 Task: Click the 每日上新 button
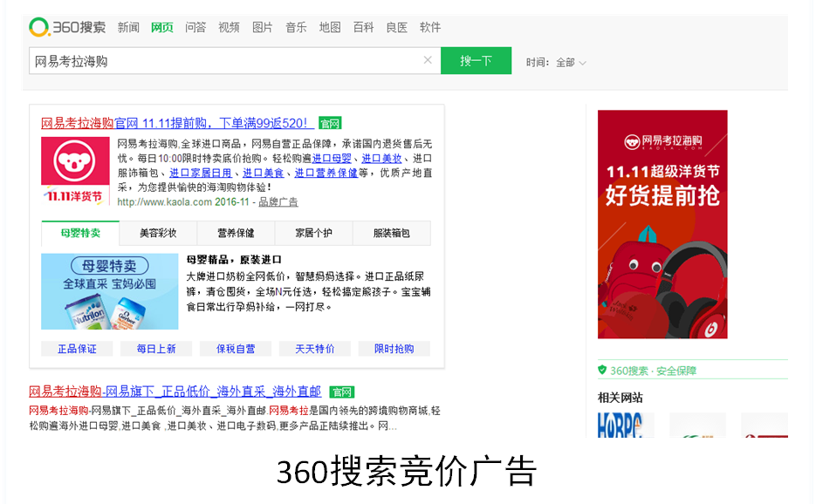tap(156, 349)
